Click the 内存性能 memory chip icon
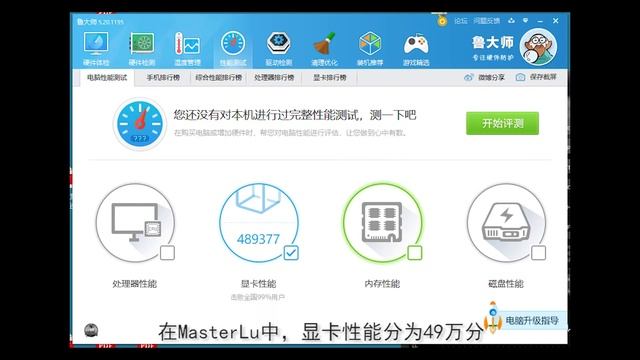Image resolution: width=640 pixels, height=360 pixels. coord(382,223)
